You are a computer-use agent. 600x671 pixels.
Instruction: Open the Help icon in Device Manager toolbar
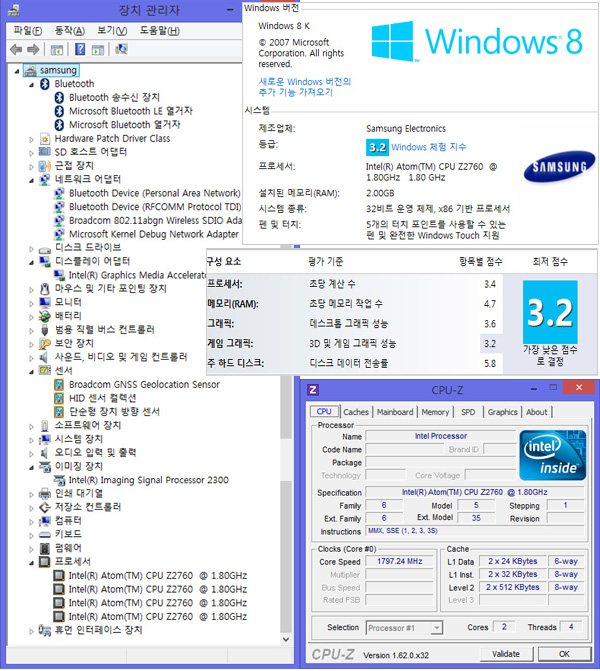point(80,49)
